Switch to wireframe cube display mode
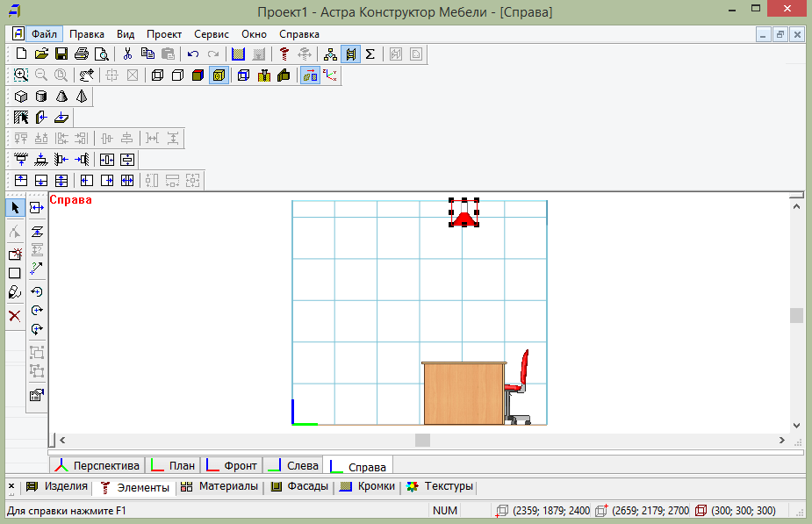 [157, 75]
